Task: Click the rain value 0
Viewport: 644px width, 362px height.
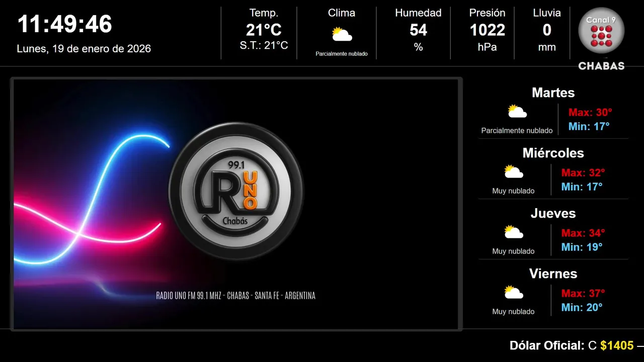Action: tap(547, 30)
